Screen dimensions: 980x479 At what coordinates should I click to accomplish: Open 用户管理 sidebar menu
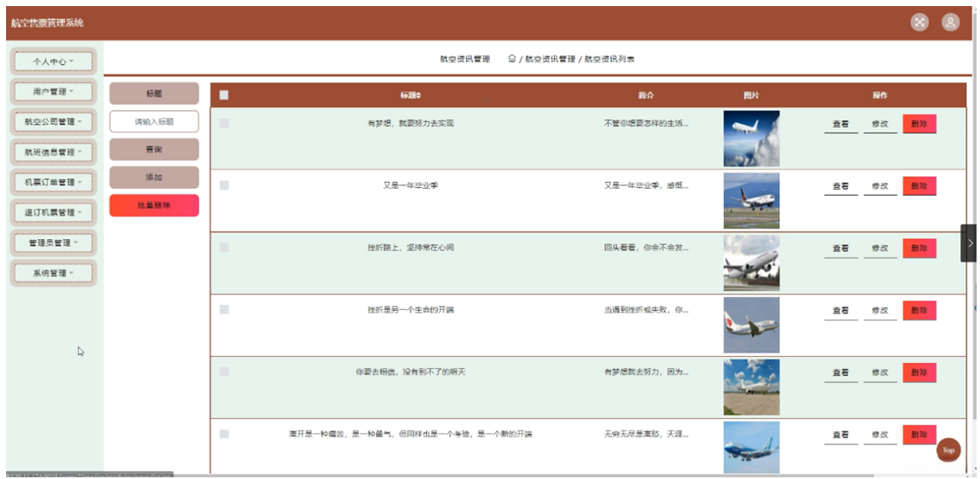54,92
